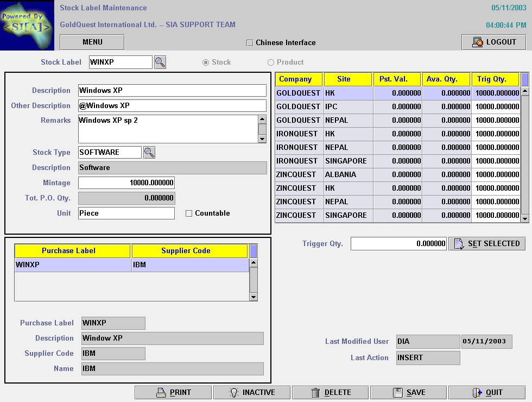The image size is (532, 402).
Task: Click the SET SELECTED button
Action: [x=487, y=244]
